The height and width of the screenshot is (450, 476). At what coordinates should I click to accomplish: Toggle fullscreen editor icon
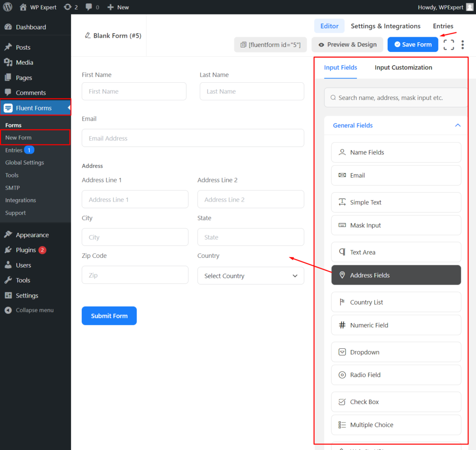pyautogui.click(x=449, y=45)
